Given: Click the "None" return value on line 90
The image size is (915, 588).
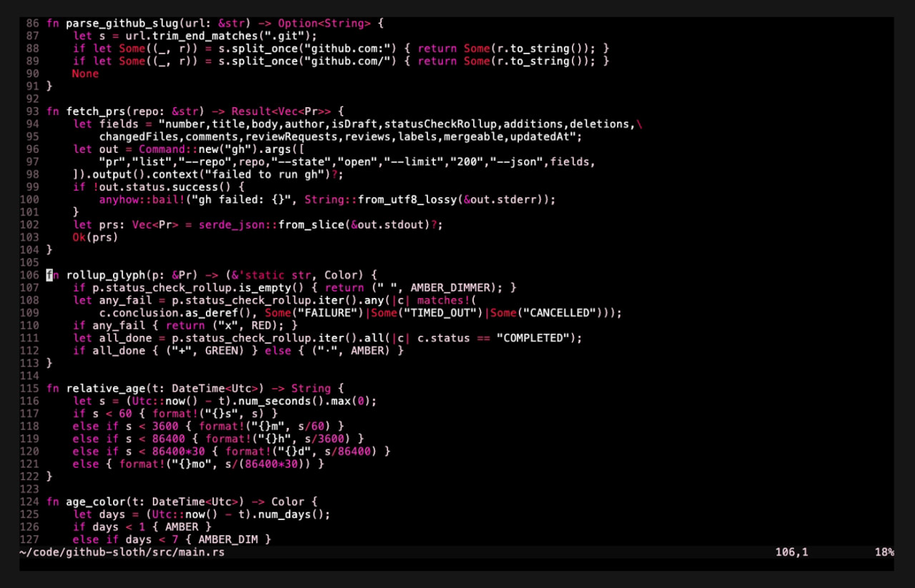Looking at the screenshot, I should [85, 74].
